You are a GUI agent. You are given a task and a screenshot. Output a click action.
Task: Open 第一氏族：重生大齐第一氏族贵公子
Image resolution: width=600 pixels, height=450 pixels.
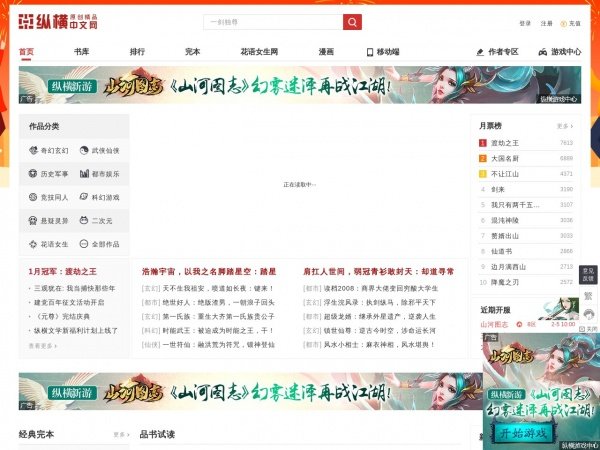pos(218,317)
